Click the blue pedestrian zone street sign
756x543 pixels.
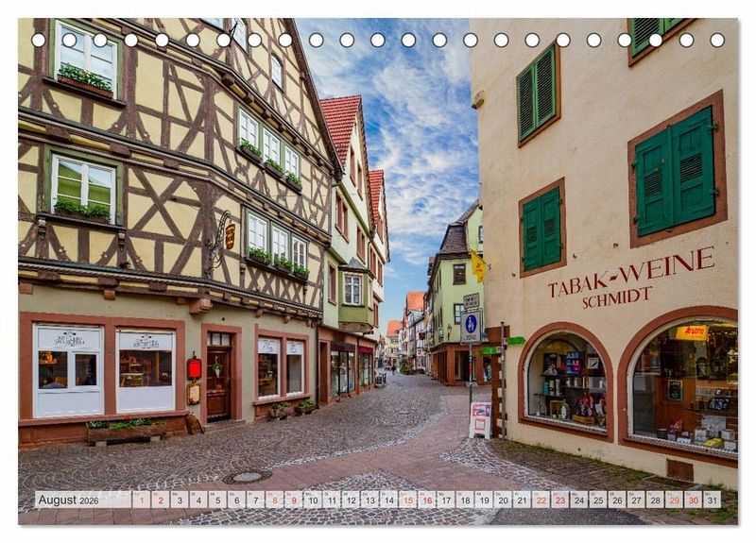pyautogui.click(x=471, y=327)
